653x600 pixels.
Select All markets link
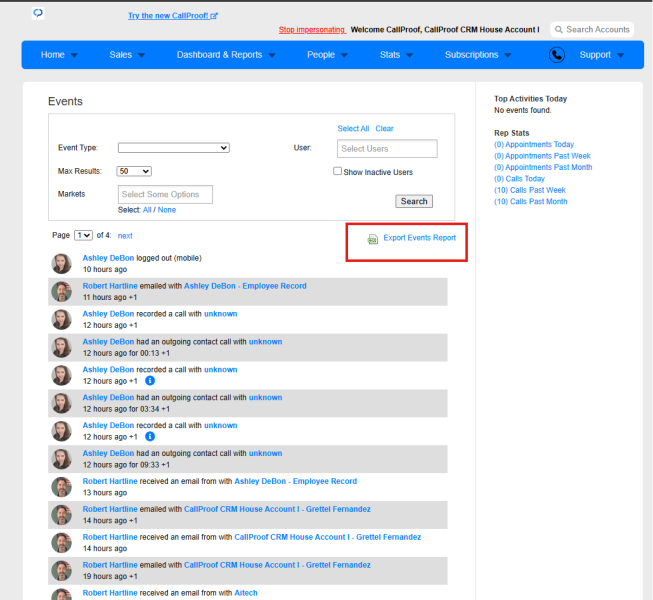[147, 210]
